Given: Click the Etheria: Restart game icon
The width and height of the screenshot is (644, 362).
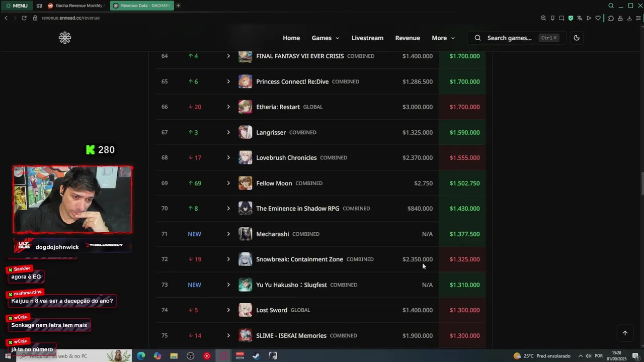Looking at the screenshot, I should [x=245, y=107].
